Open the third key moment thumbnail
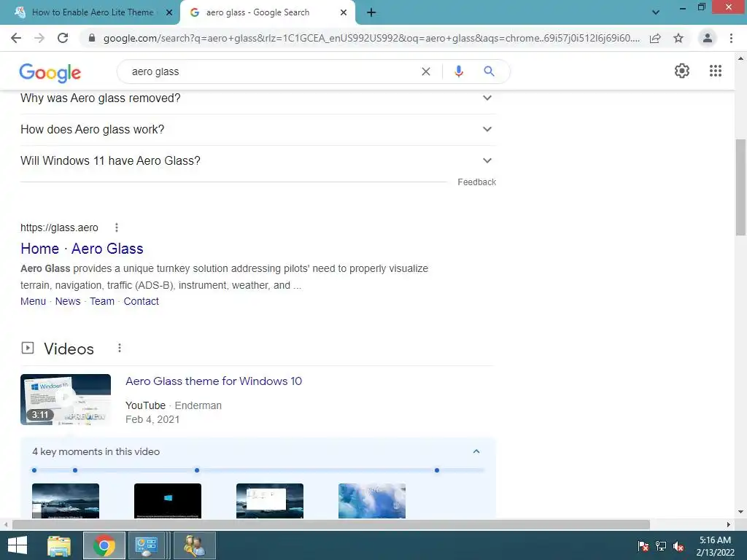The height and width of the screenshot is (560, 747). click(x=270, y=501)
